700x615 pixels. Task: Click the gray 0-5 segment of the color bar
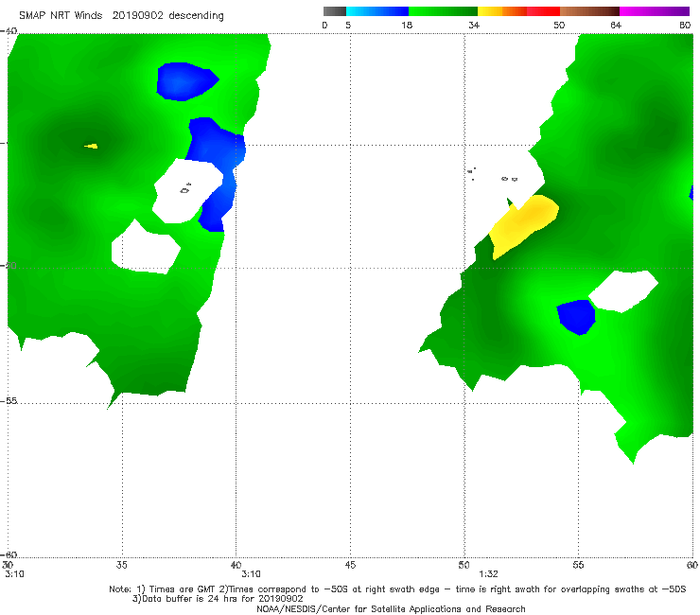334,11
